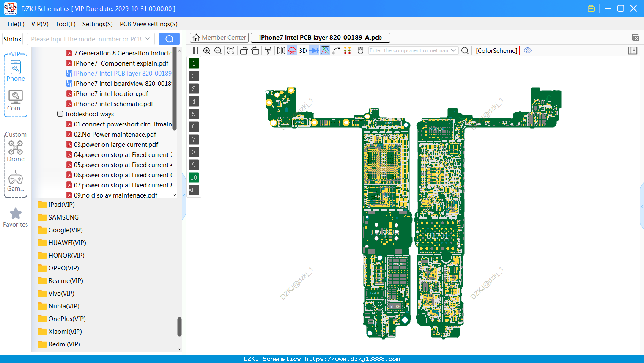The height and width of the screenshot is (363, 644).
Task: Zoom in on the PCB view
Action: [207, 50]
